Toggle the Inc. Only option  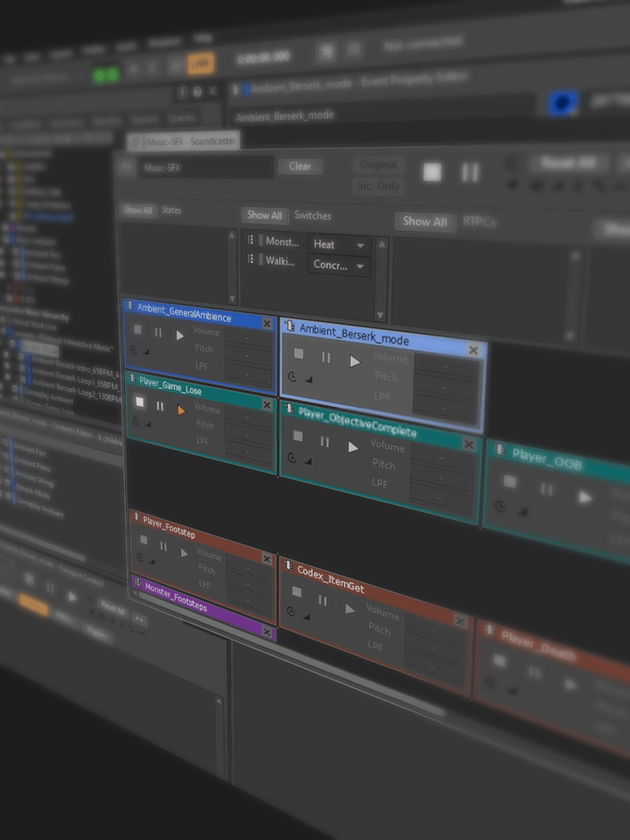[378, 186]
